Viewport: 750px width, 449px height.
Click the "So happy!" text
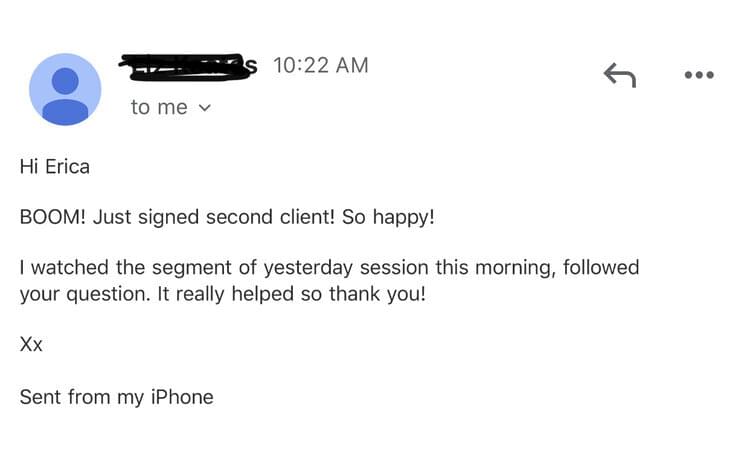click(388, 218)
